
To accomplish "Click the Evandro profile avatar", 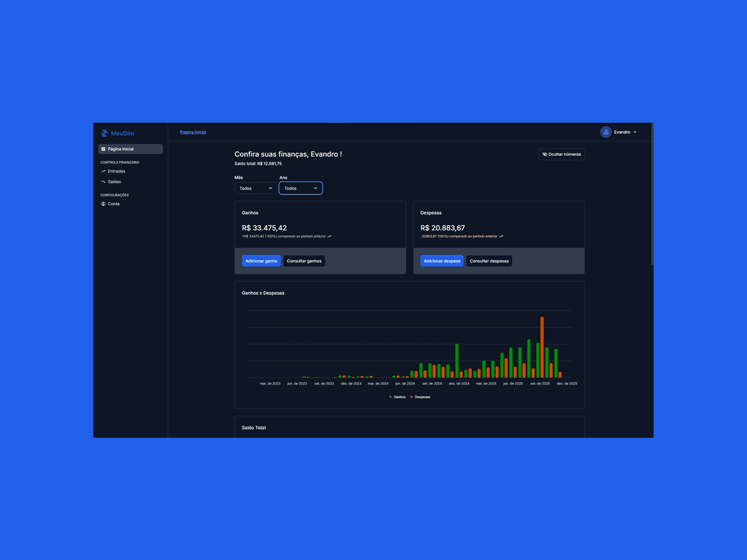I will tap(606, 132).
